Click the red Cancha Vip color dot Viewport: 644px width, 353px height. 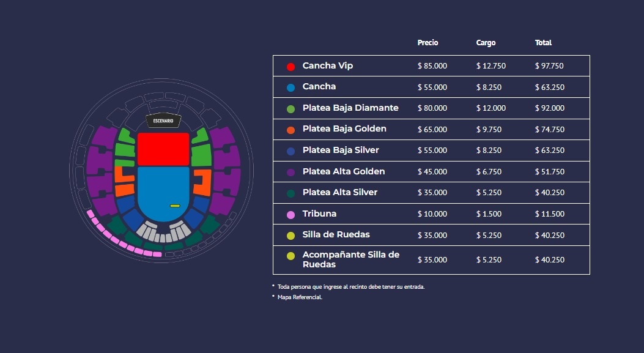pos(291,66)
